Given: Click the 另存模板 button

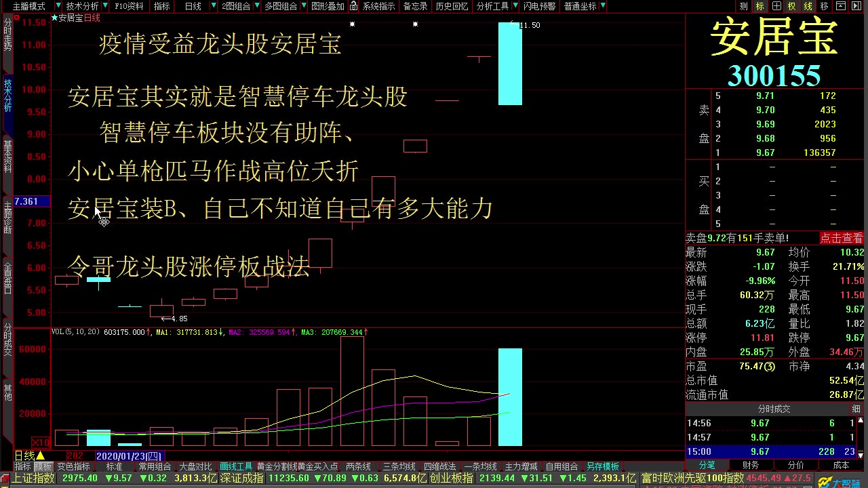Looking at the screenshot, I should 603,466.
